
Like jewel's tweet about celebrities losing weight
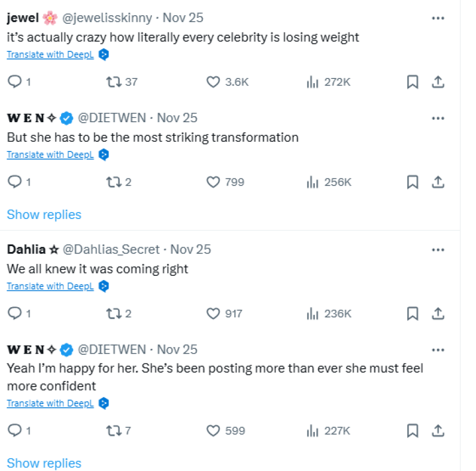(214, 82)
